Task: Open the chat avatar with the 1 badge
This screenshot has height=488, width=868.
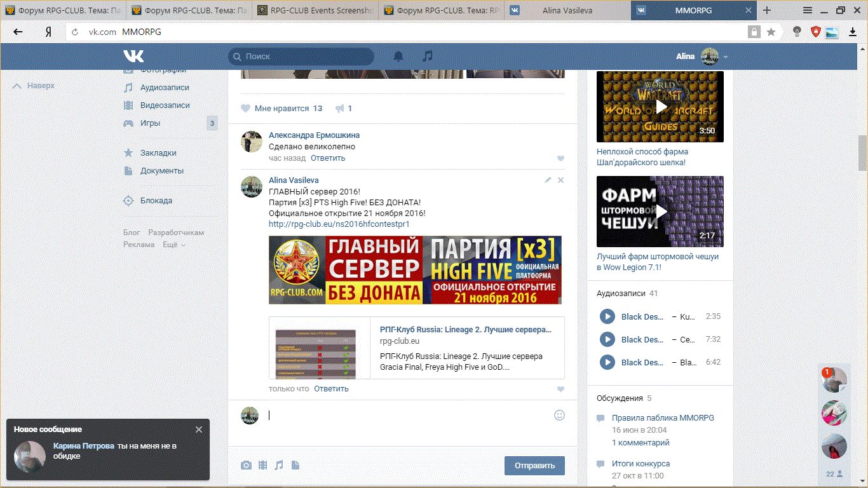Action: tap(834, 380)
